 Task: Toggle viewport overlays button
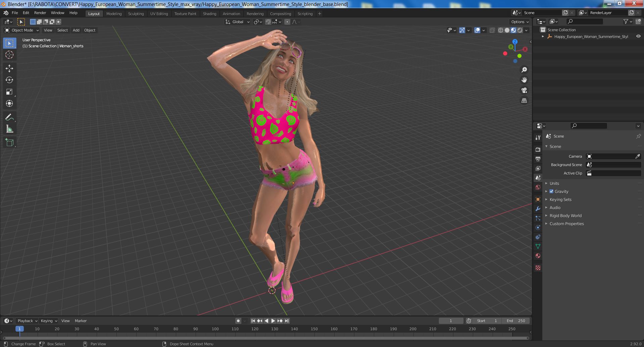(x=477, y=30)
